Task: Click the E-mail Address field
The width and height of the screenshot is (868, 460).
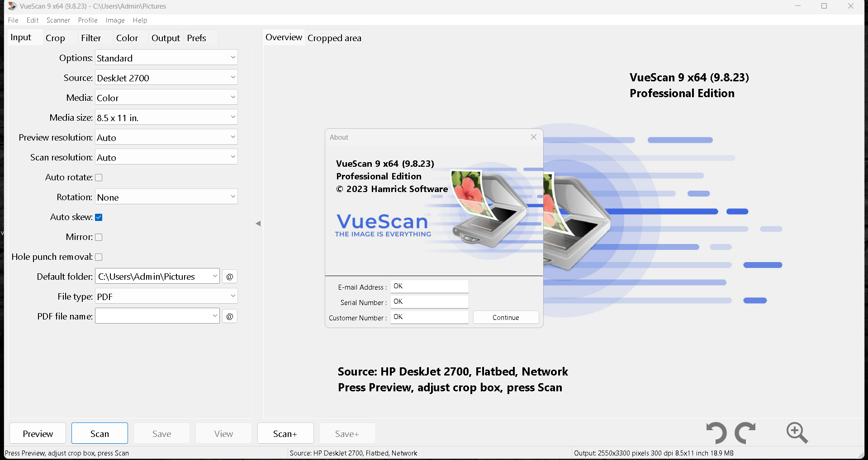Action: pyautogui.click(x=430, y=286)
